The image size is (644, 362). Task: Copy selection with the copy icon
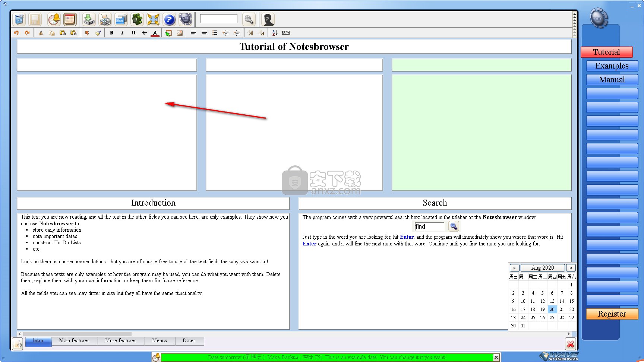(x=52, y=33)
